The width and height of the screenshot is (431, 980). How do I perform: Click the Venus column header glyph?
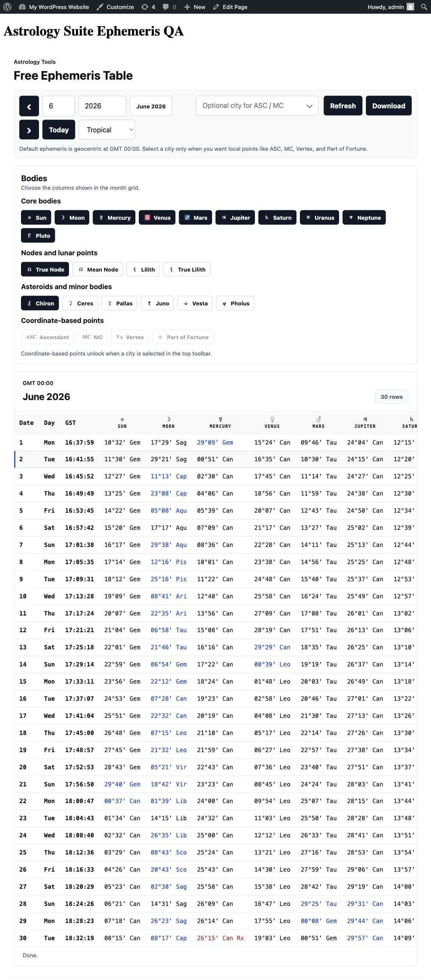[272, 419]
